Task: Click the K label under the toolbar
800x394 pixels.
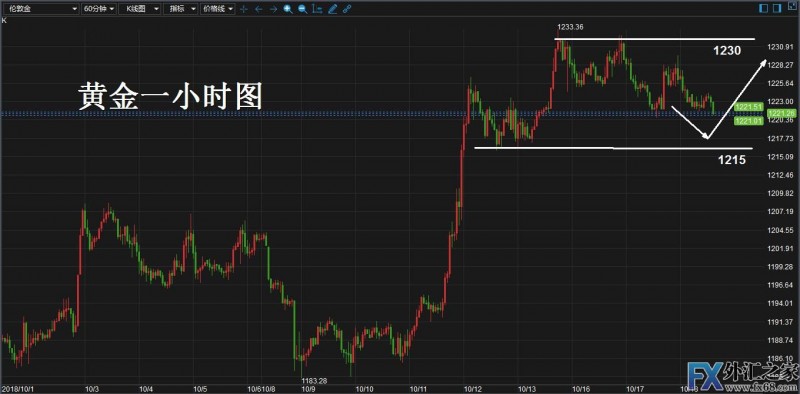Action: (4, 20)
